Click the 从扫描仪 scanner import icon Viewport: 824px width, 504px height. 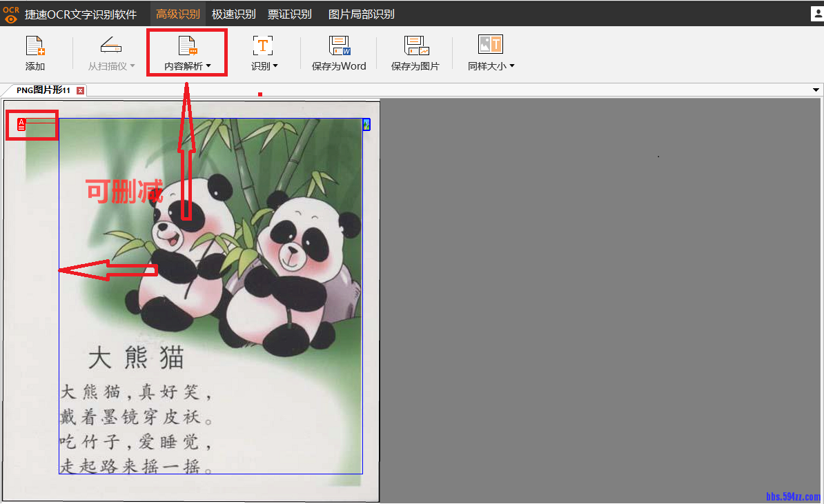click(x=110, y=46)
